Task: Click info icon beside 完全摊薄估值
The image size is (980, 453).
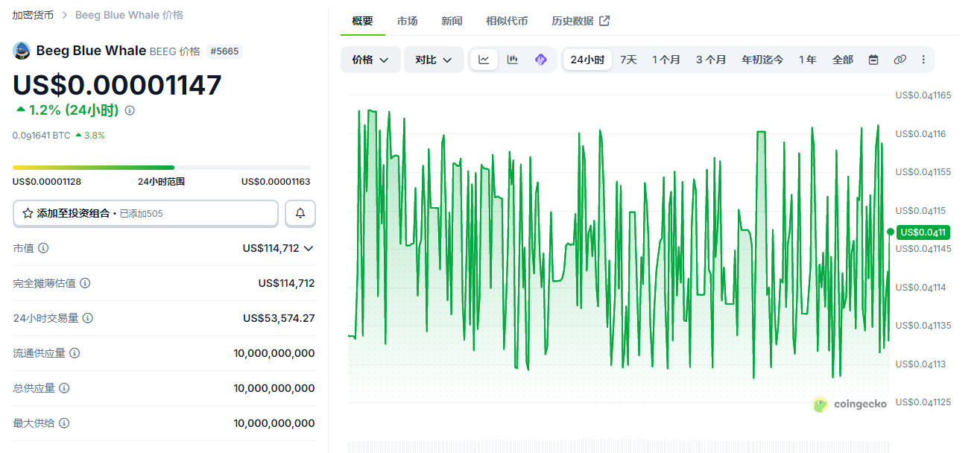Action: point(85,283)
